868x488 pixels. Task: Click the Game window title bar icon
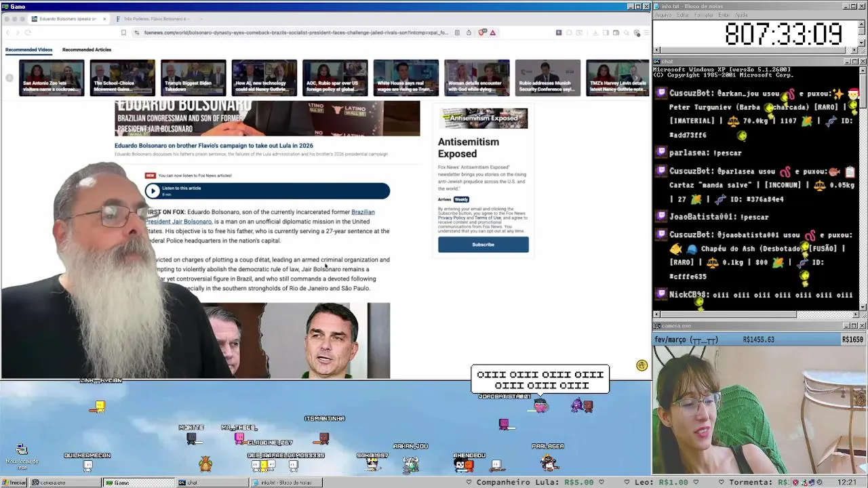(5, 6)
